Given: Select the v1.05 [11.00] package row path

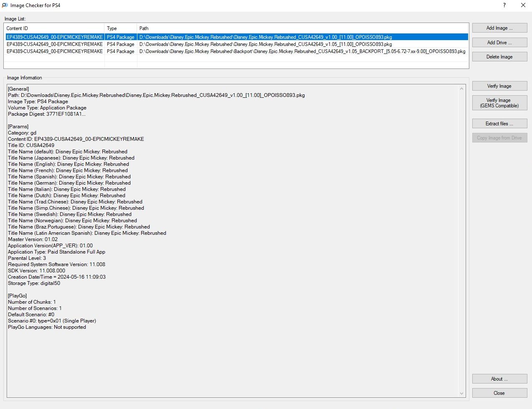Looking at the screenshot, I should [266, 44].
